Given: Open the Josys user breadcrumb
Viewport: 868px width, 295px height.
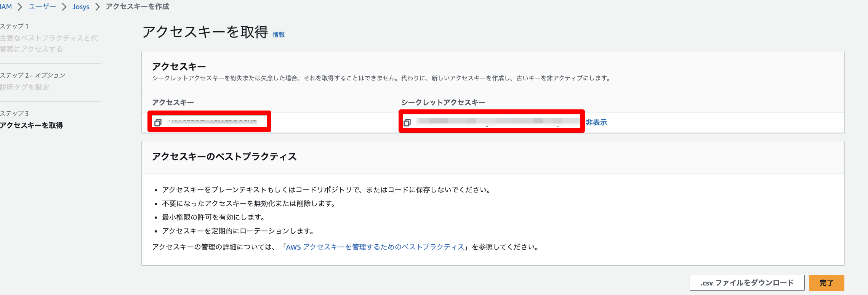Looking at the screenshot, I should [81, 7].
